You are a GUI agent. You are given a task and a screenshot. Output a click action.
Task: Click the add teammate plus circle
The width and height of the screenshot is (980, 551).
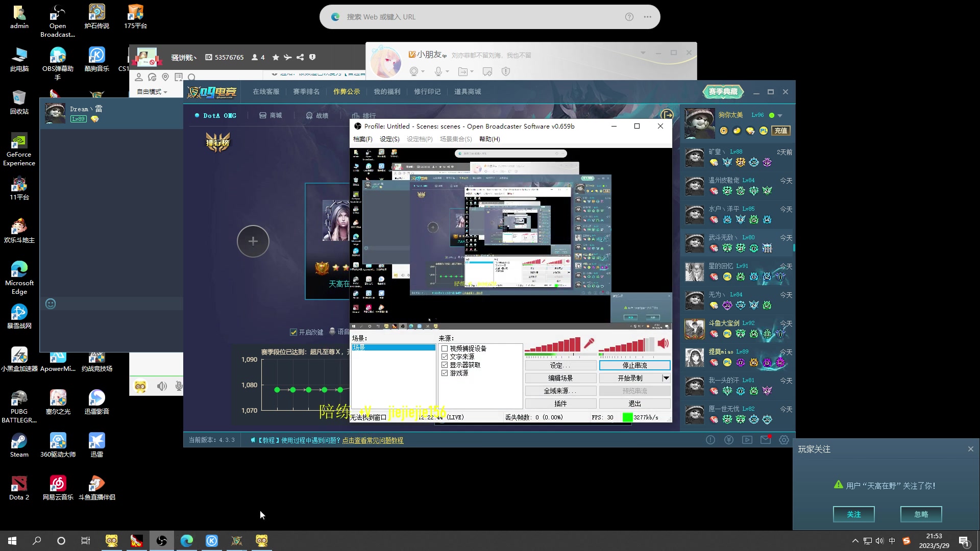tap(253, 241)
